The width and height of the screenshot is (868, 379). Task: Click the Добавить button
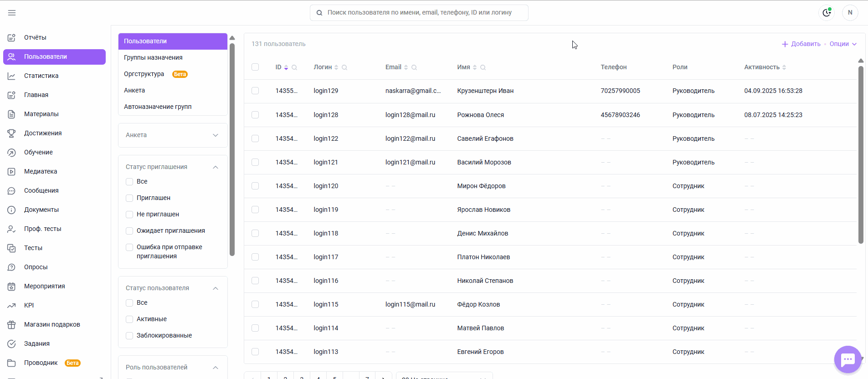point(801,44)
